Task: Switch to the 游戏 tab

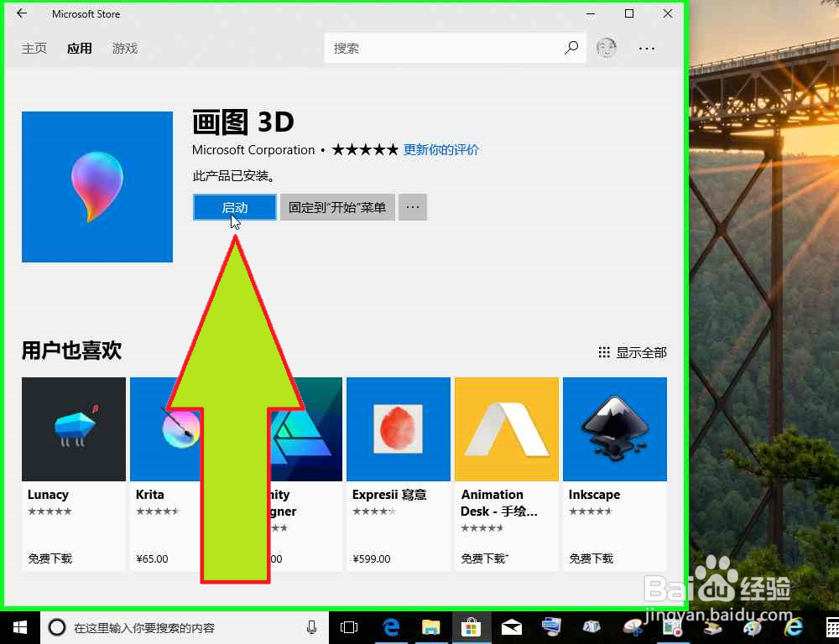Action: [124, 48]
